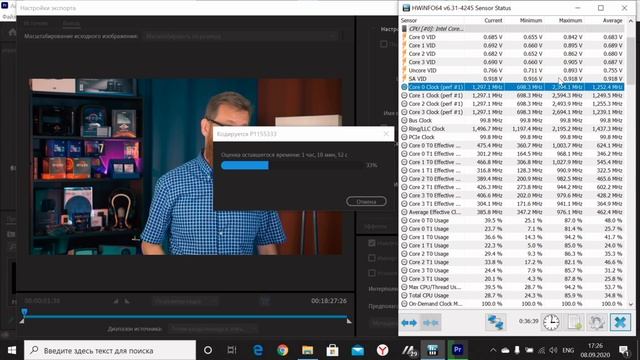Click the HWiNFO64 title bar app icon
The height and width of the screenshot is (360, 640).
click(x=406, y=8)
